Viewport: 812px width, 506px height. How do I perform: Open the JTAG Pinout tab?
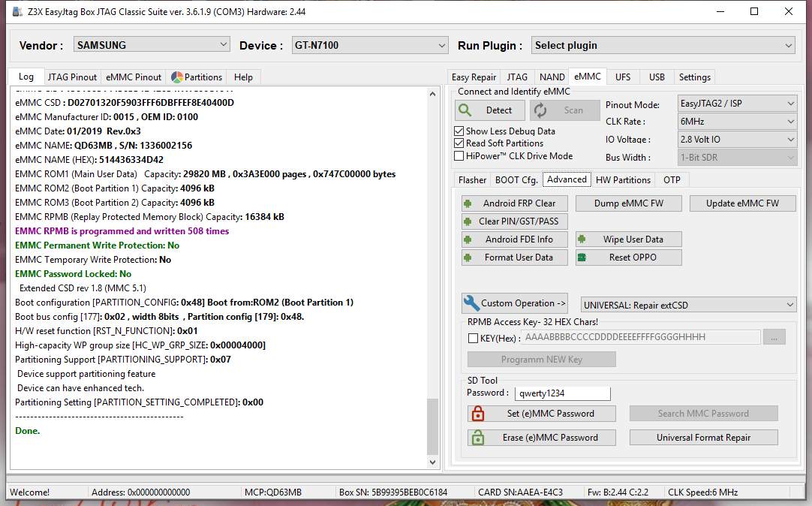[x=72, y=77]
